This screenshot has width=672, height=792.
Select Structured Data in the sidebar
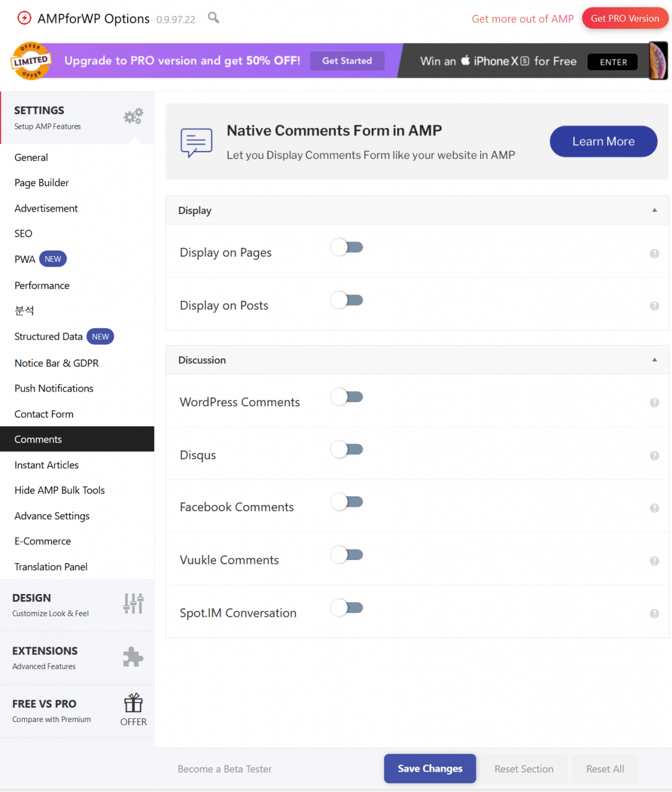[48, 337]
